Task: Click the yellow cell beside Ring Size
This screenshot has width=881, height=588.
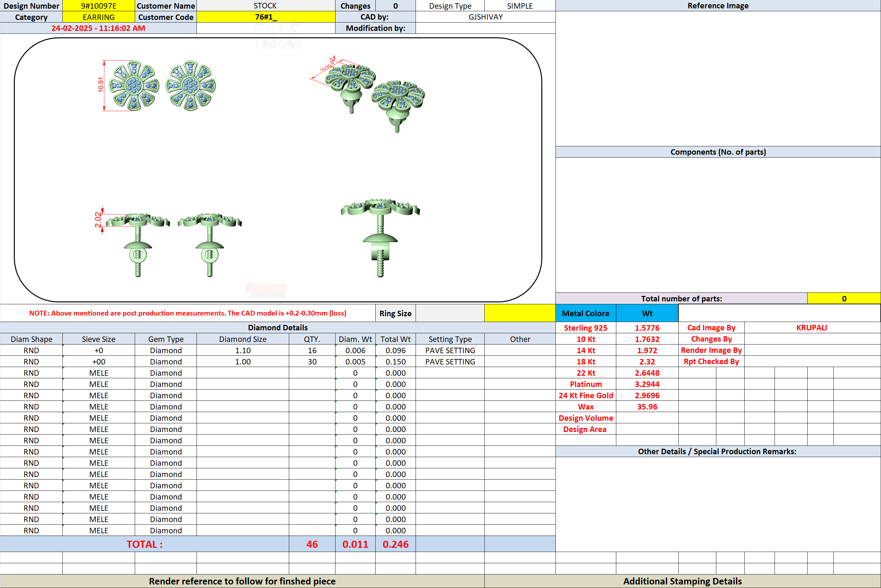Action: pos(520,313)
